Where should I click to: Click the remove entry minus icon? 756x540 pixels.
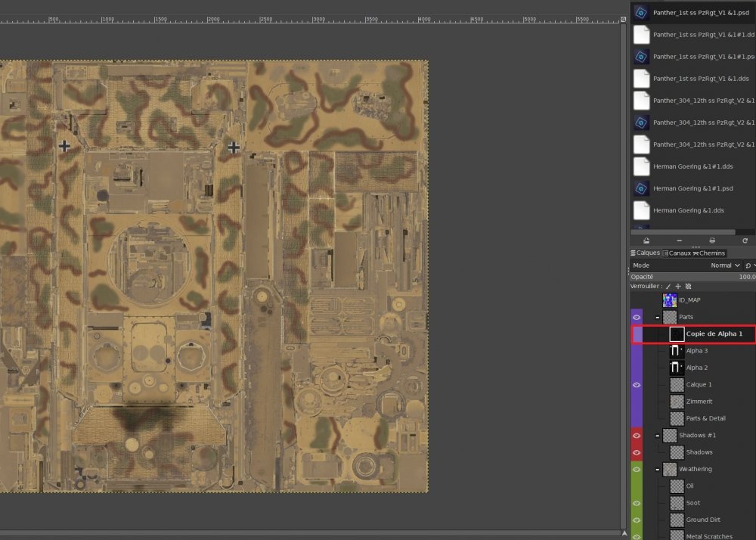[x=679, y=241]
